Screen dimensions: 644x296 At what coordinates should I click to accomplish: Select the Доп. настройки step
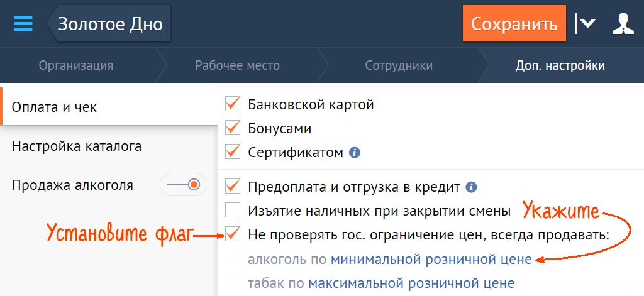click(x=560, y=65)
